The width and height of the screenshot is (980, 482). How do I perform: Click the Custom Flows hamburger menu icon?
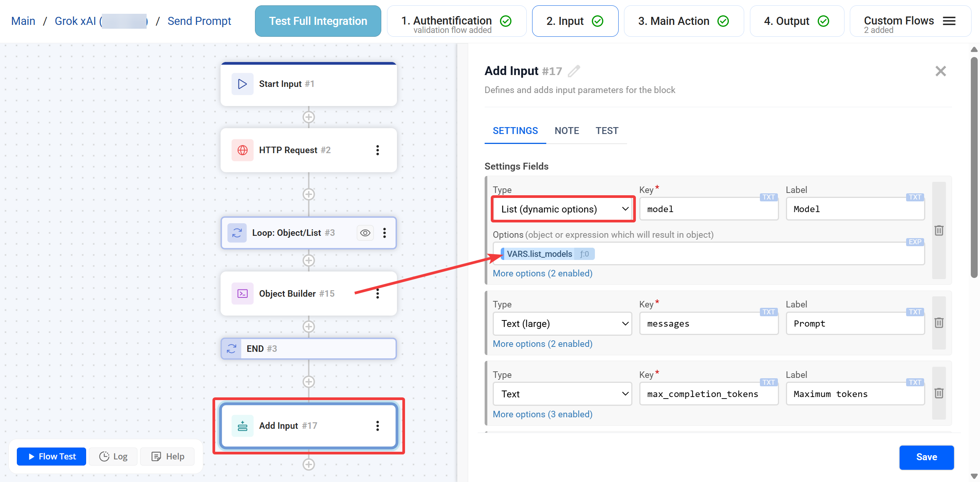pyautogui.click(x=949, y=21)
